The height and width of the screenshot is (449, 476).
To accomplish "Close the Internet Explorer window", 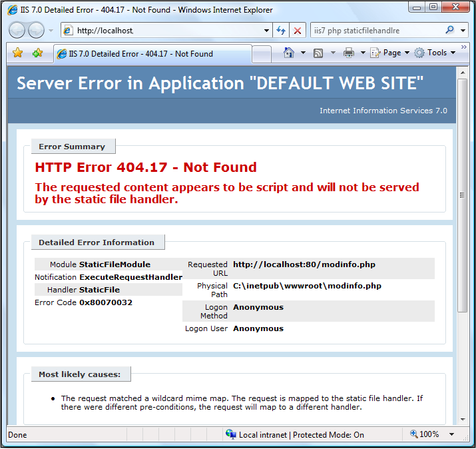I will [x=455, y=7].
